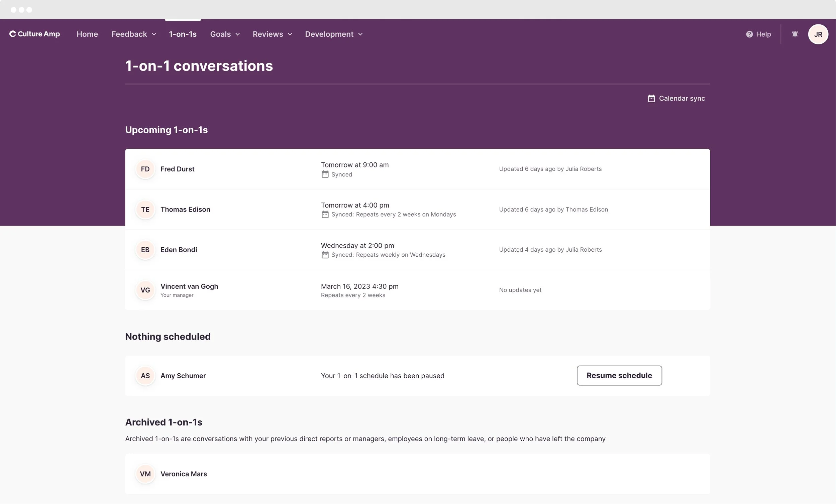
Task: Click the Resume schedule button
Action: [x=619, y=375]
